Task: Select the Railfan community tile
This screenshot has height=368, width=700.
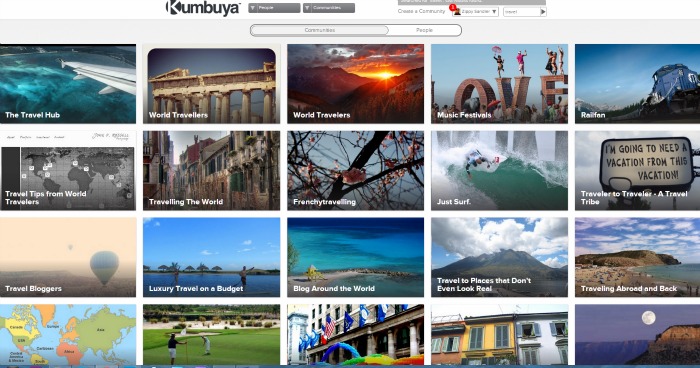Action: pyautogui.click(x=638, y=84)
